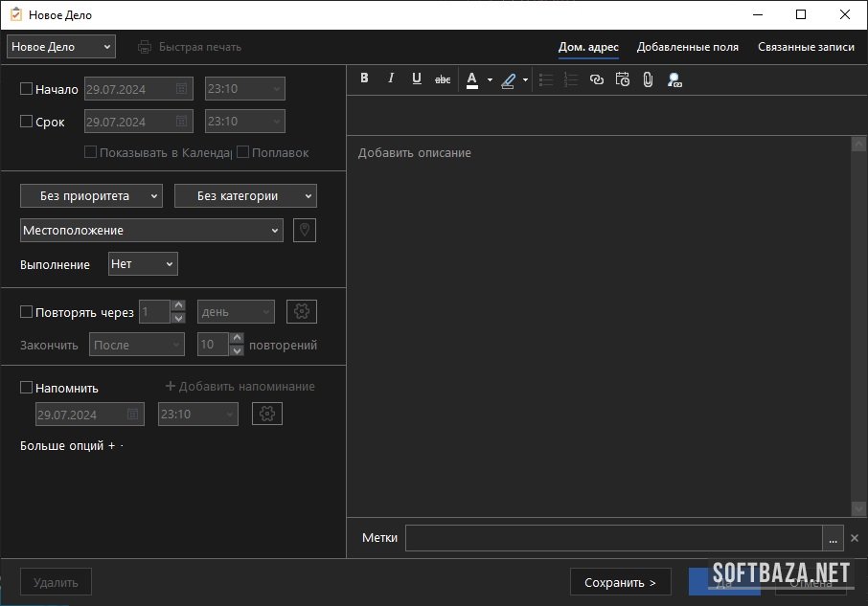Apply bold formatting to description text
Viewport: 868px width, 606px height.
coord(364,79)
